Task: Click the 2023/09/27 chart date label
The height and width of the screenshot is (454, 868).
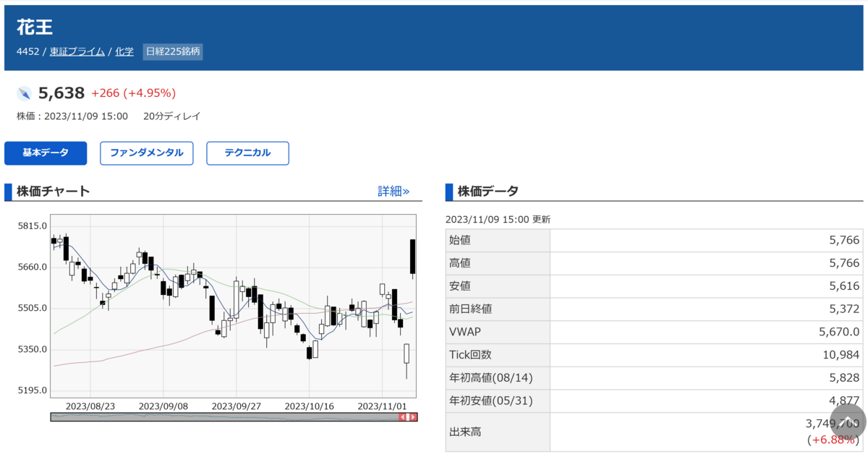Action: [235, 406]
